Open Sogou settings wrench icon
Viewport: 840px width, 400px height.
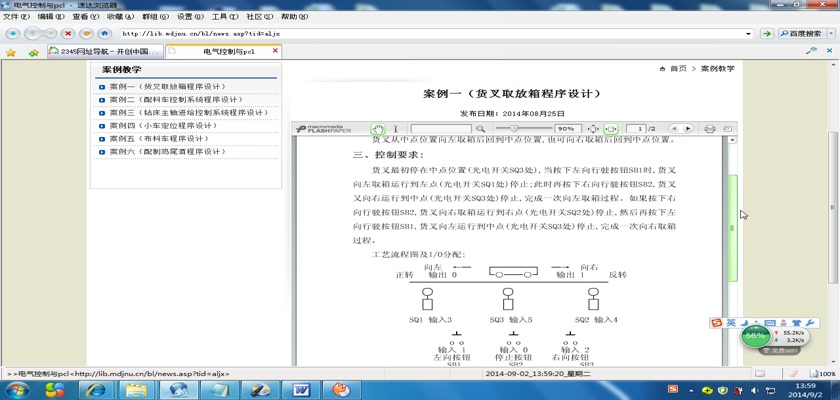[809, 323]
